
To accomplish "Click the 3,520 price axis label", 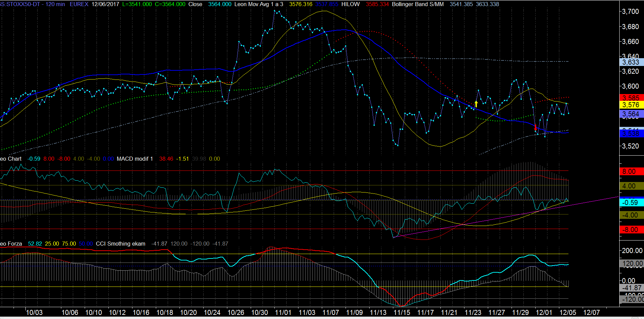I will pyautogui.click(x=630, y=146).
